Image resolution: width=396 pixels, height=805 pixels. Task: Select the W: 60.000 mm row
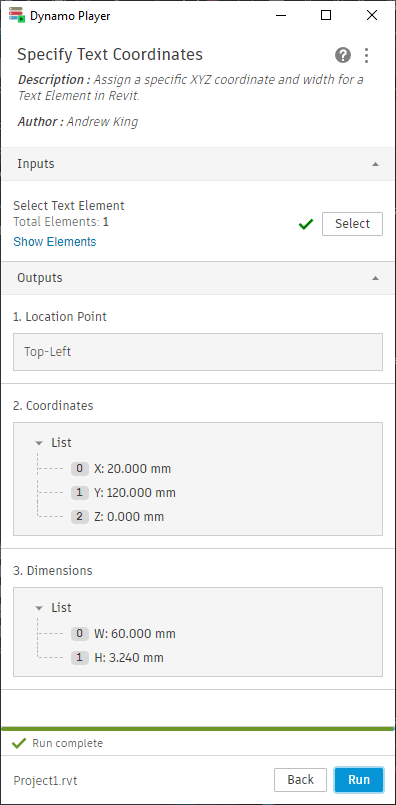[x=124, y=634]
